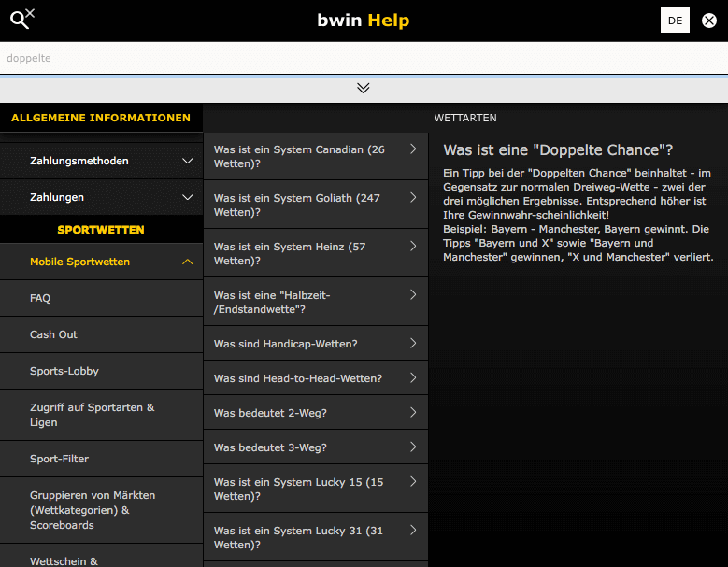The image size is (728, 567).
Task: Open Gruppieren von Märkten submenu item
Action: coord(101,510)
